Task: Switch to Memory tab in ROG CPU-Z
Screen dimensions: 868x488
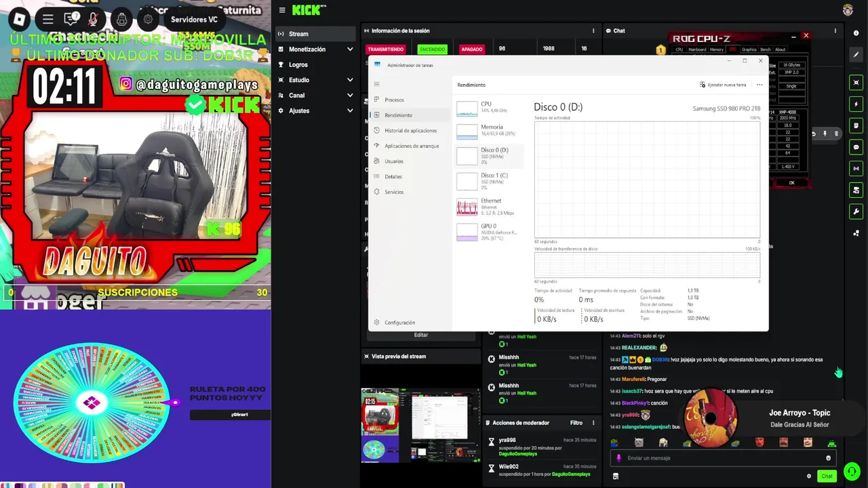Action: 717,49
